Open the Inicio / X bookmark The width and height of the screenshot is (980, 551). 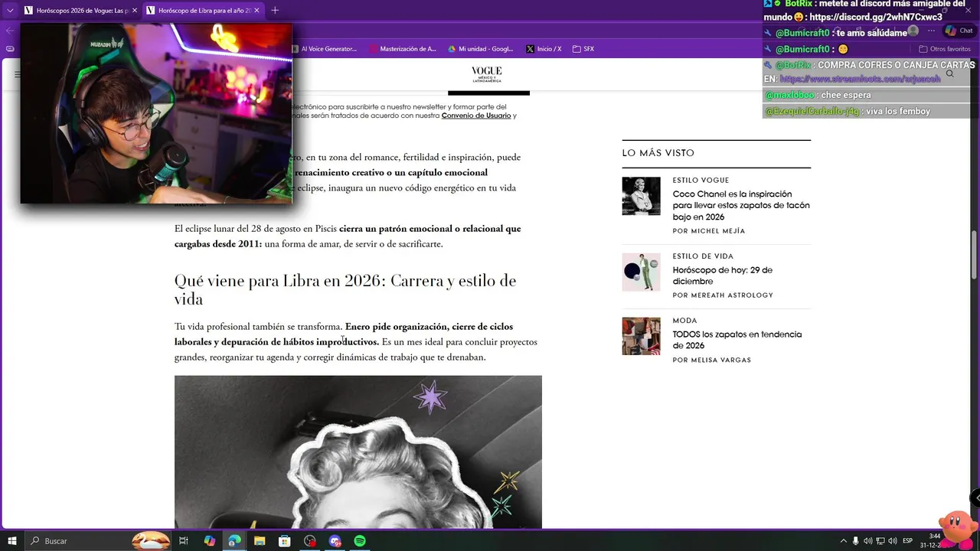pyautogui.click(x=544, y=49)
